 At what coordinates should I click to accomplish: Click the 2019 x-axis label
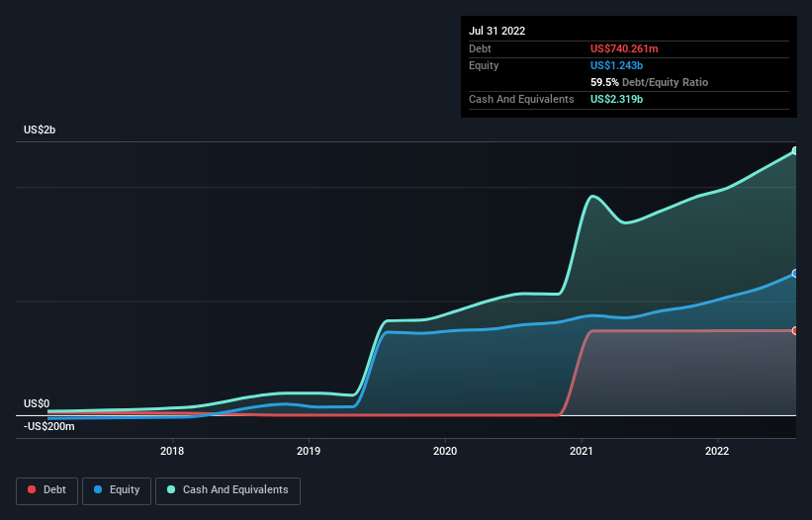pos(309,451)
